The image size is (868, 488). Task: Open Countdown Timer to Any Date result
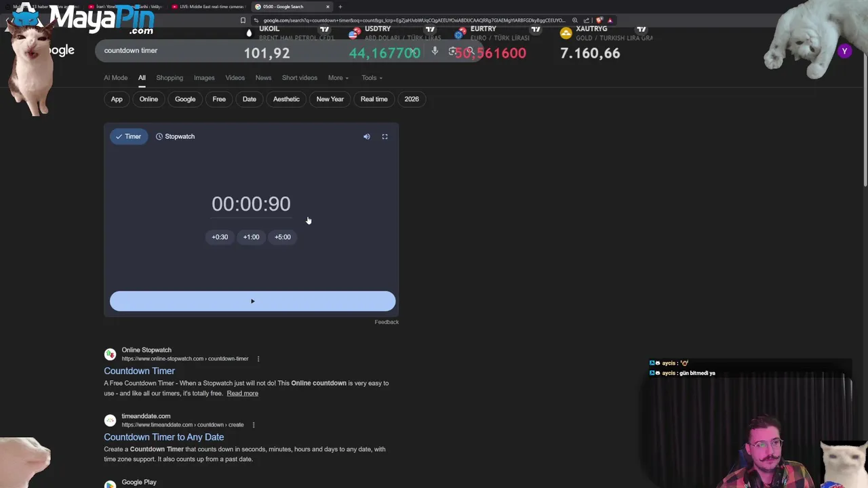[163, 437]
